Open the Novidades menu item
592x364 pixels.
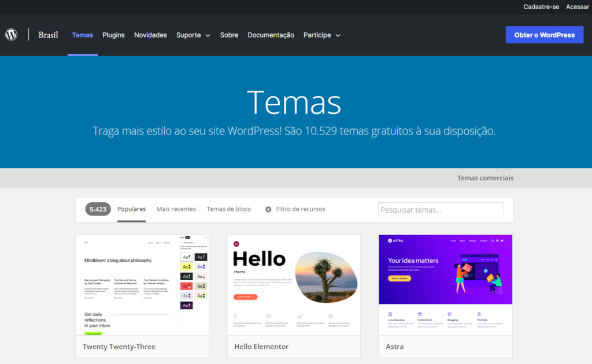(x=150, y=35)
